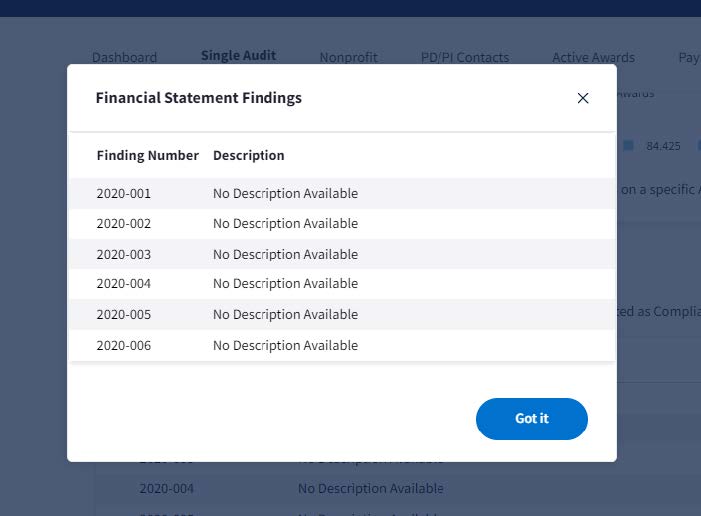The width and height of the screenshot is (701, 516).
Task: Click the 2020-004 link behind the dialog
Action: [166, 489]
